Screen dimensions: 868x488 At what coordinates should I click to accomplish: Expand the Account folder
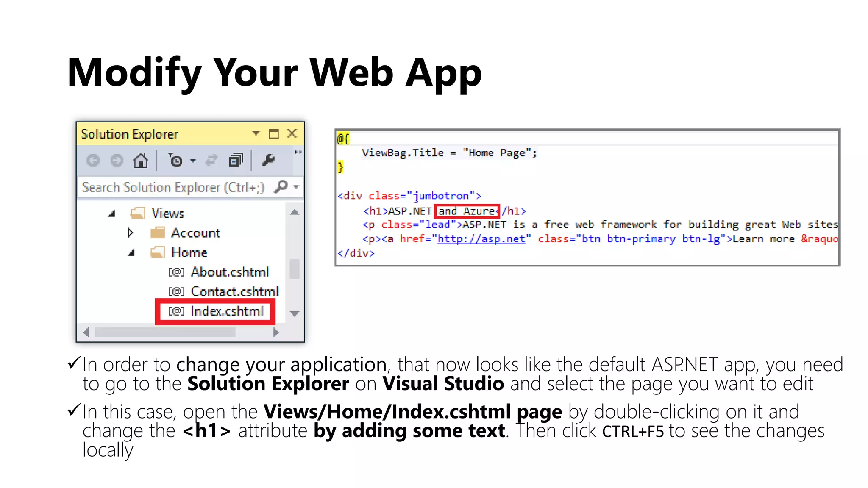pyautogui.click(x=131, y=233)
